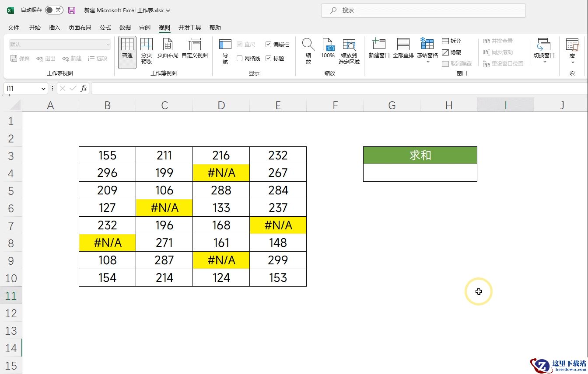Select cell containing 106

click(x=164, y=190)
